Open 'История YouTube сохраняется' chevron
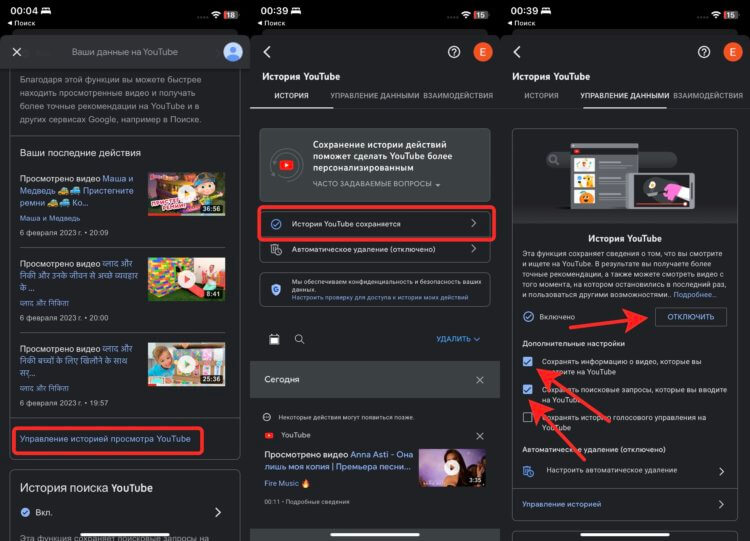The width and height of the screenshot is (750, 541). (x=474, y=223)
